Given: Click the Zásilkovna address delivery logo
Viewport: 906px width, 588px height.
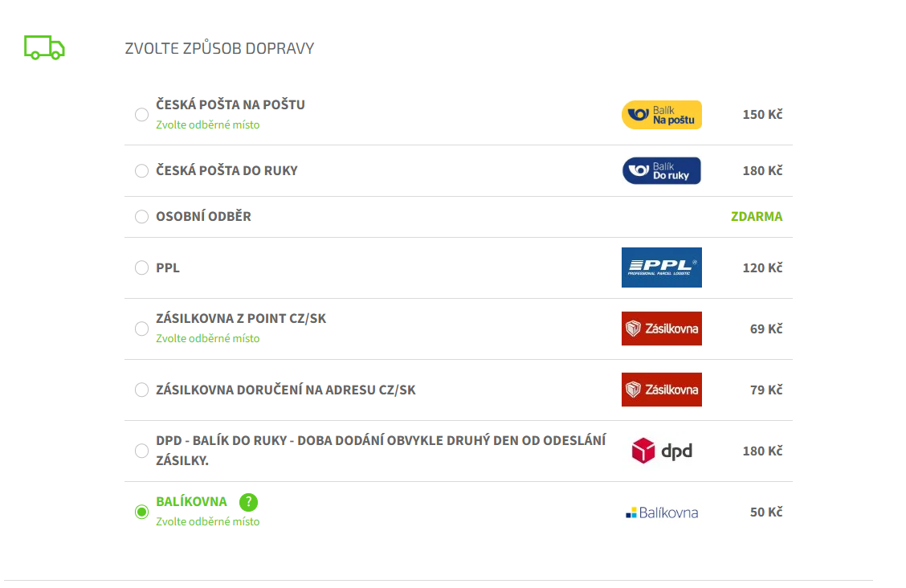Looking at the screenshot, I should point(662,390).
